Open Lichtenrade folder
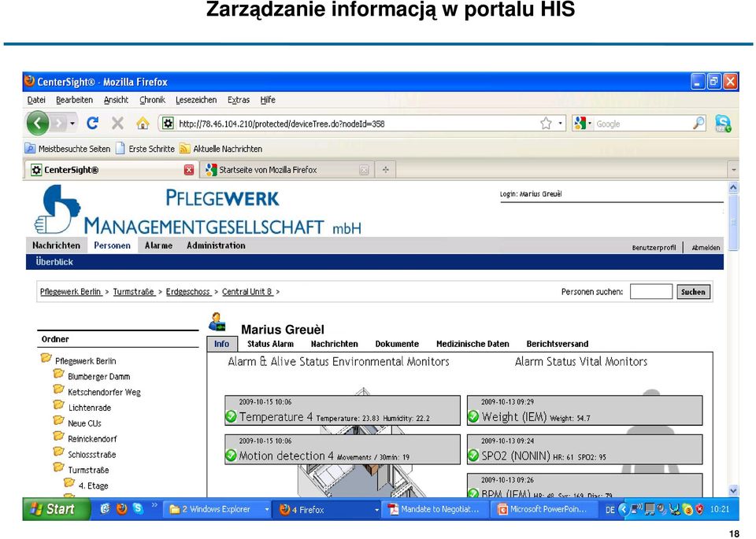 click(x=83, y=408)
